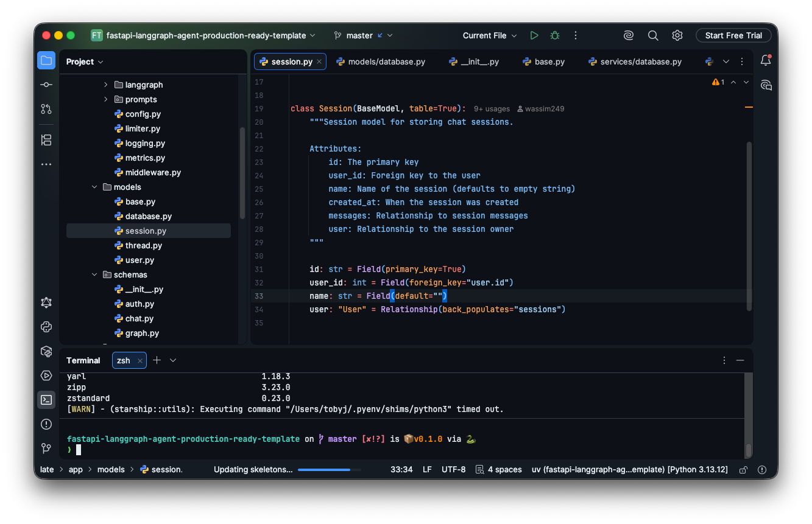Close the zsh terminal tab
Screen dimensions: 812x524
coord(139,360)
